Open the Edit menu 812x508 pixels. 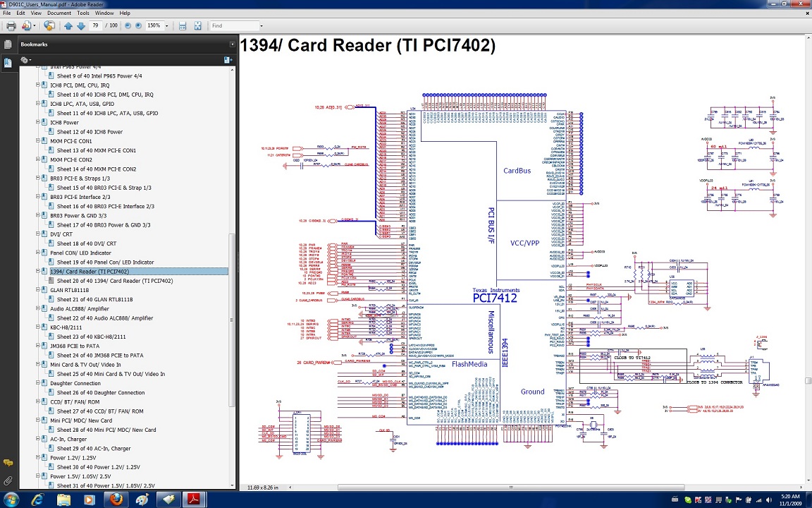pyautogui.click(x=20, y=13)
